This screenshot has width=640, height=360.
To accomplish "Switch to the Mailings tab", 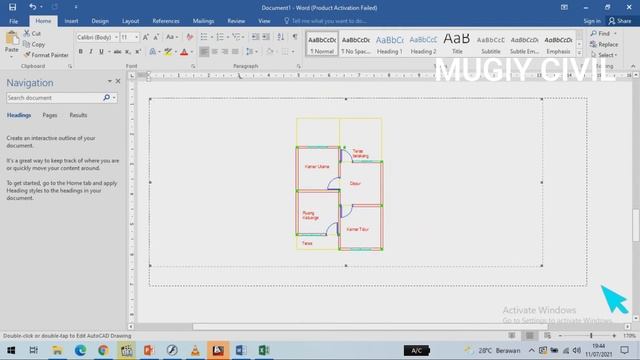I will 203,21.
